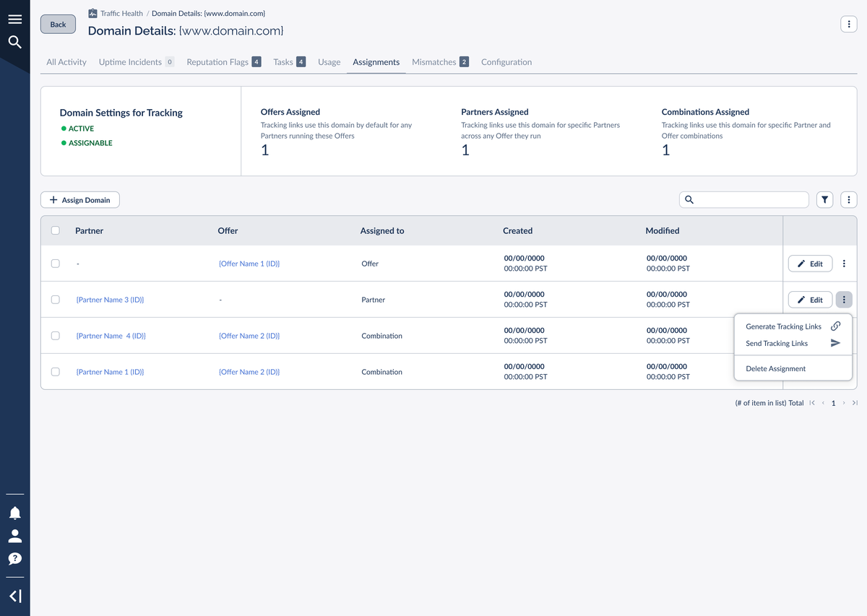Open the Mismatches tab

coord(441,62)
